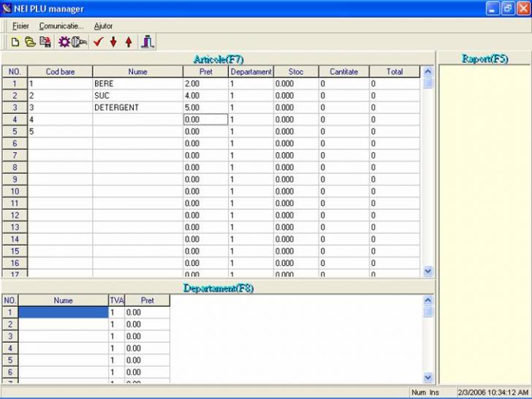The height and width of the screenshot is (399, 532).
Task: Click the Nume cell of department 1
Action: pyautogui.click(x=63, y=312)
